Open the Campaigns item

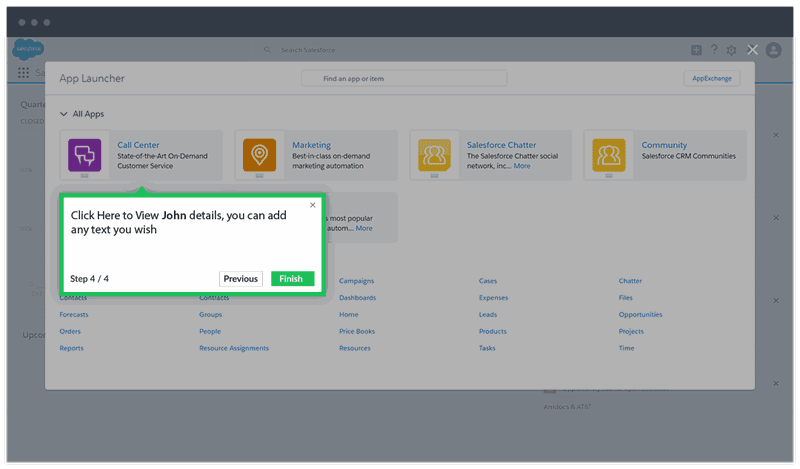357,281
